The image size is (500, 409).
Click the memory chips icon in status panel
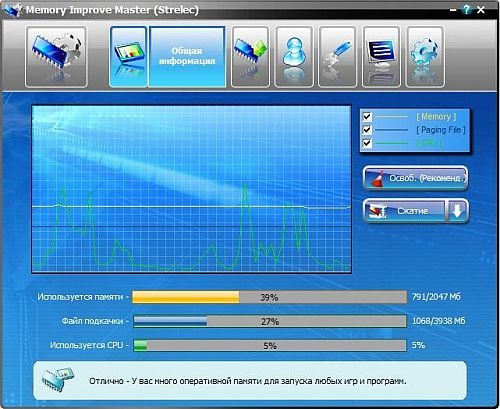pyautogui.click(x=57, y=380)
